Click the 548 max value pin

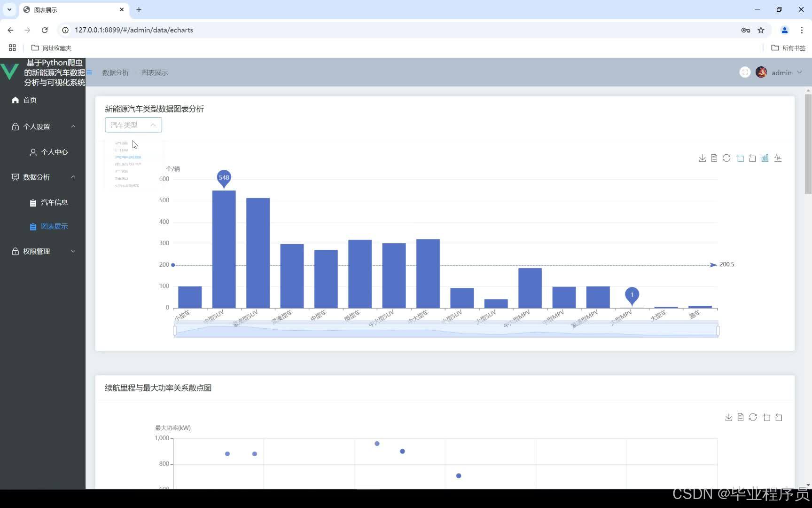[224, 178]
